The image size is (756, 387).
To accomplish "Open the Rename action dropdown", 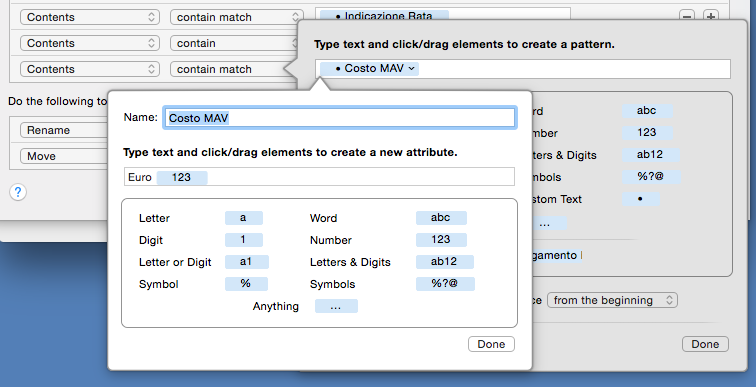I will click(x=64, y=130).
